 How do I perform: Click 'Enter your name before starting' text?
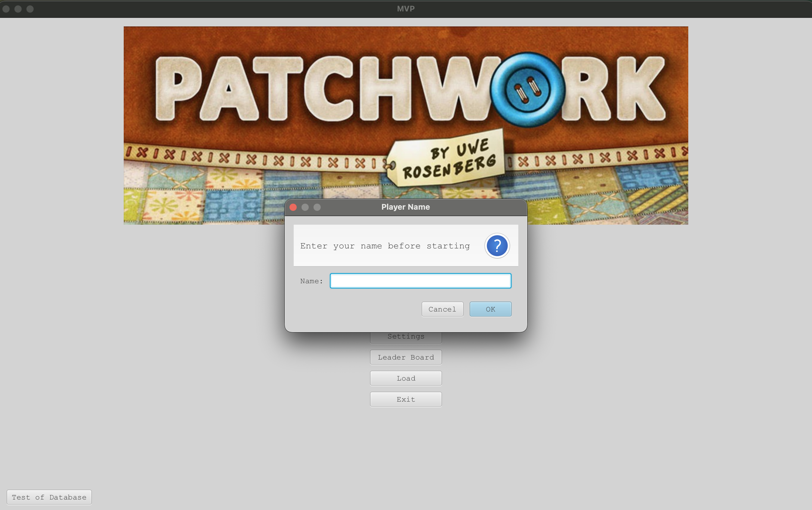point(385,246)
